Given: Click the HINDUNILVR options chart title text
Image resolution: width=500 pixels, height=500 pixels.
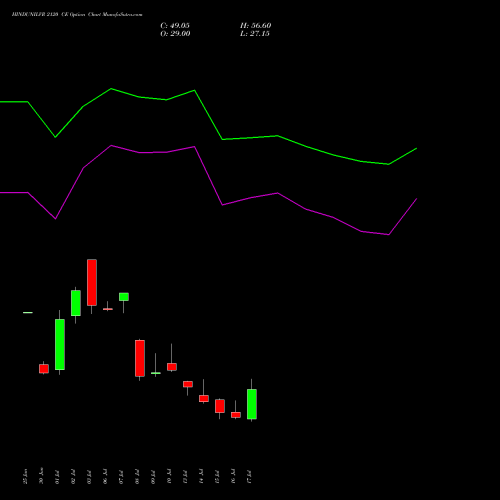Looking at the screenshot, I should pyautogui.click(x=77, y=15).
